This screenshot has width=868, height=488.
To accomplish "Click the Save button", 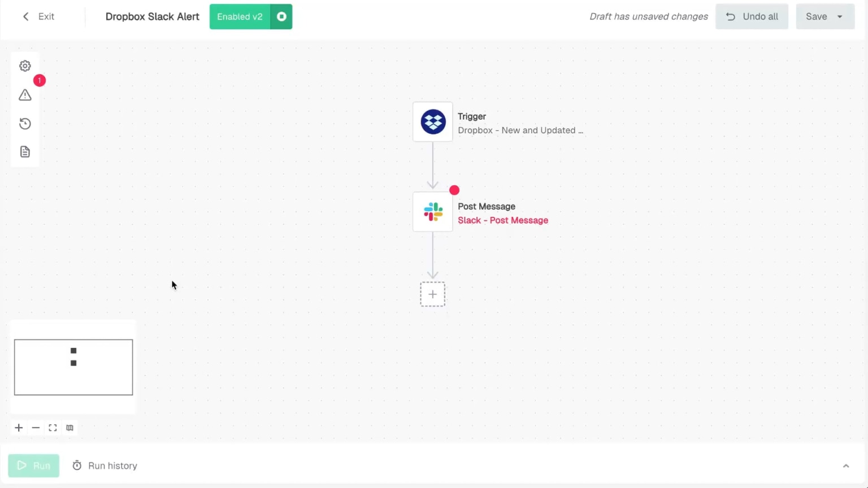I will coord(816,16).
